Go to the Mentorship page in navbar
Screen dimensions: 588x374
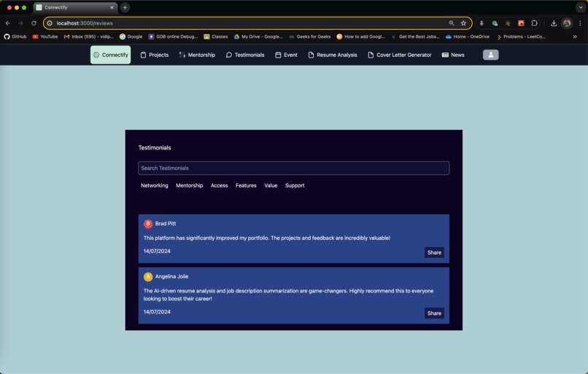(x=197, y=55)
